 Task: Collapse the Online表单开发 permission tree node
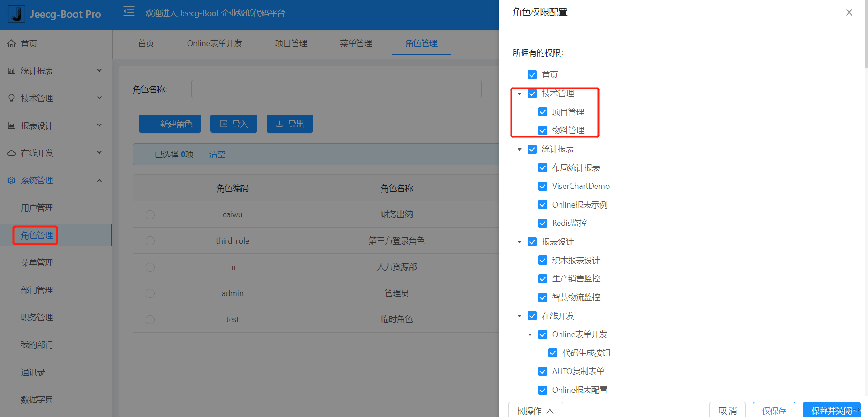pyautogui.click(x=530, y=334)
